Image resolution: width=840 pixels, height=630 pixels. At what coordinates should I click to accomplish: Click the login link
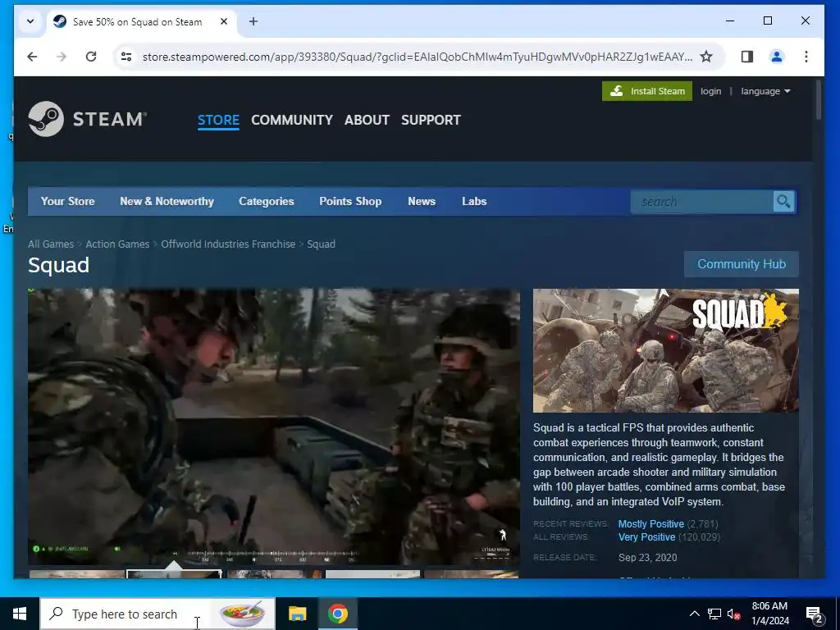click(711, 91)
